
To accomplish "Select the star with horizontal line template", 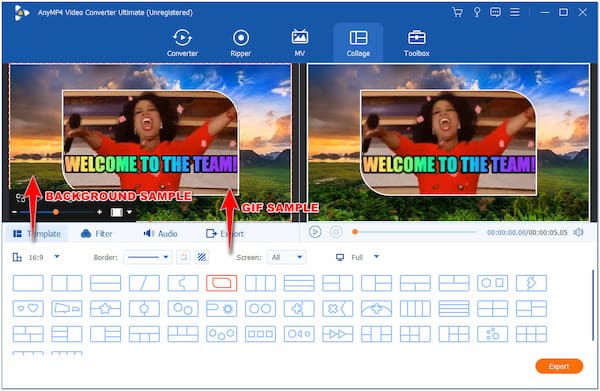I will [x=105, y=308].
